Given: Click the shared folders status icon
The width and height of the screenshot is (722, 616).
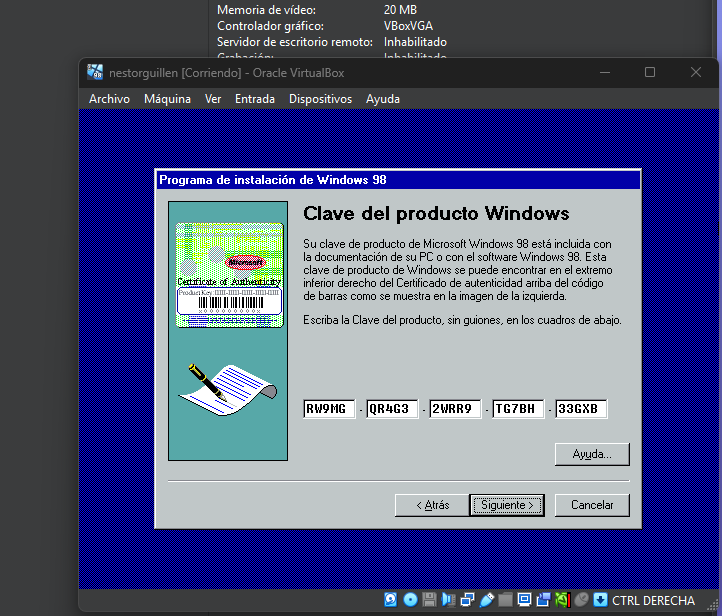Looking at the screenshot, I should click(505, 600).
